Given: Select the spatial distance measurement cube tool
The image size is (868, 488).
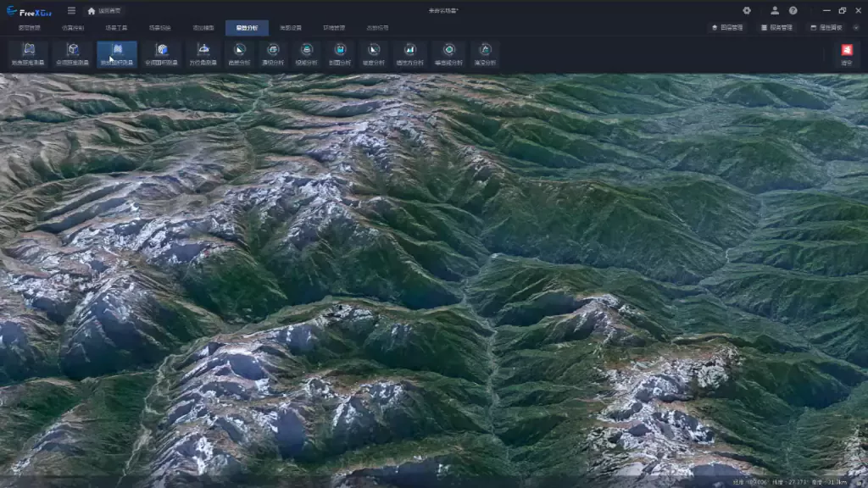Looking at the screenshot, I should coord(73,54).
